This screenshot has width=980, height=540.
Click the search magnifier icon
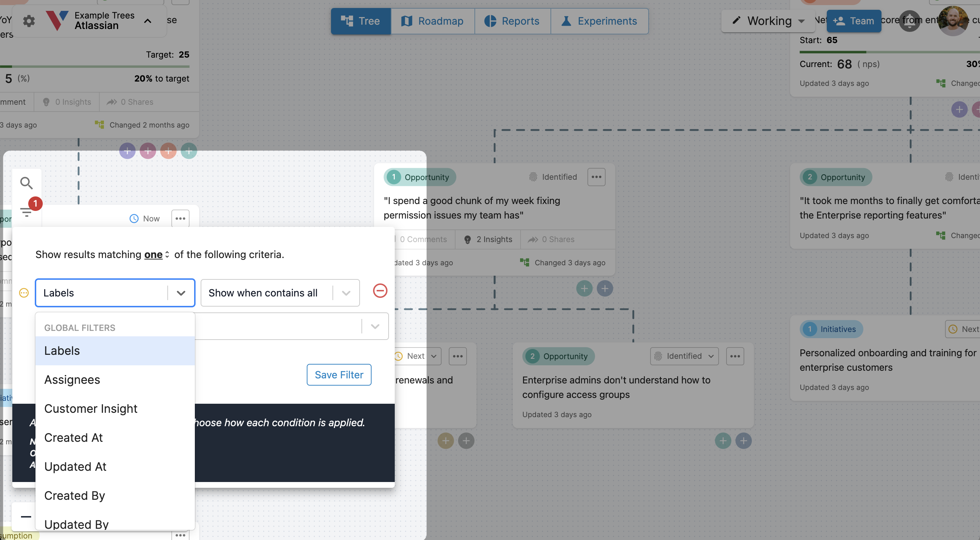tap(26, 183)
